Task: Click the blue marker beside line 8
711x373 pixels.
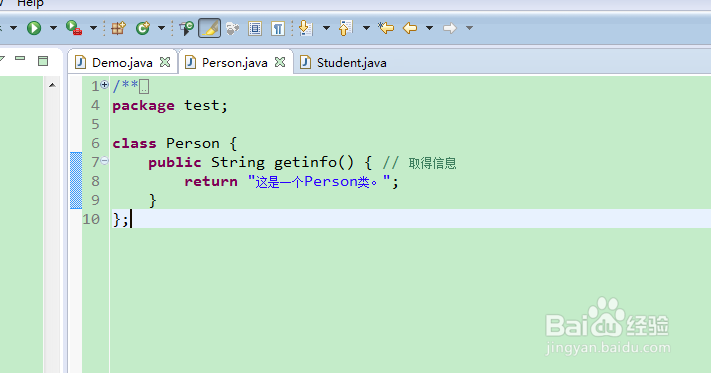Action: click(76, 180)
